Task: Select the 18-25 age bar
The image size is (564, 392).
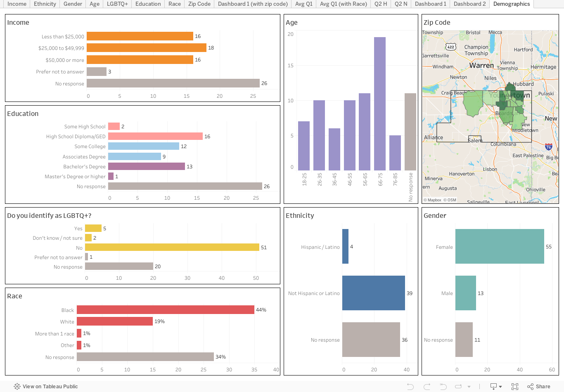Action: coord(304,146)
